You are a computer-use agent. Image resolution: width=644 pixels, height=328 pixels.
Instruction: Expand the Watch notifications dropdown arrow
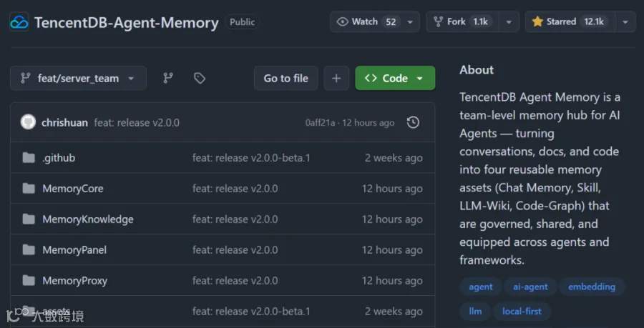[410, 22]
